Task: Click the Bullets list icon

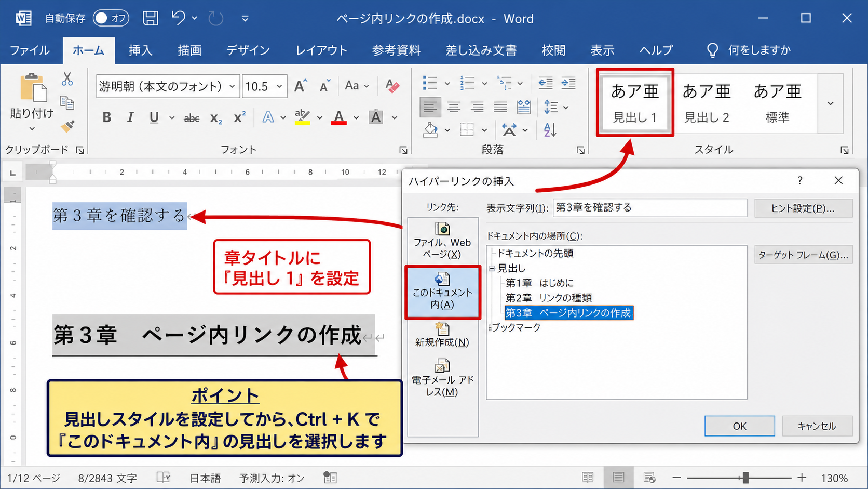Action: pyautogui.click(x=430, y=83)
